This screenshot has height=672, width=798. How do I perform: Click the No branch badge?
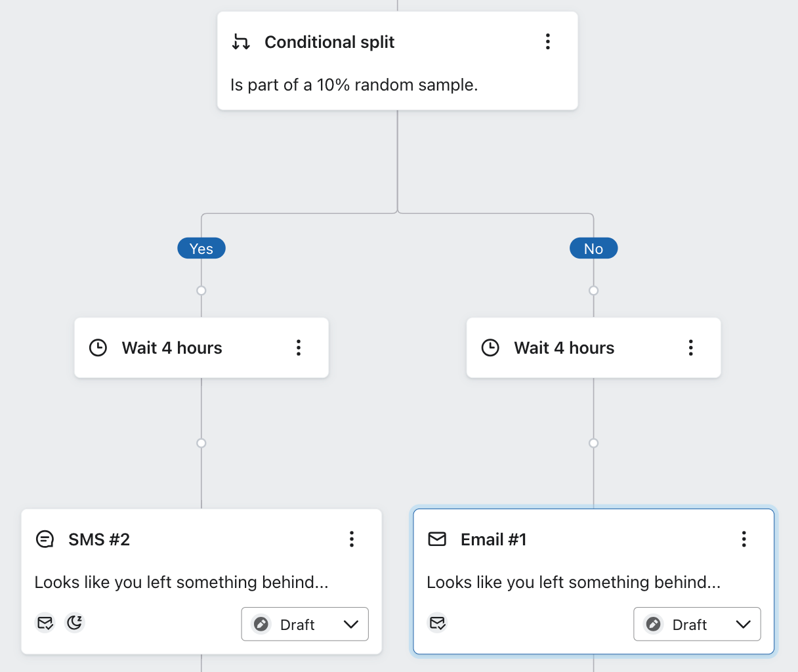(x=593, y=248)
